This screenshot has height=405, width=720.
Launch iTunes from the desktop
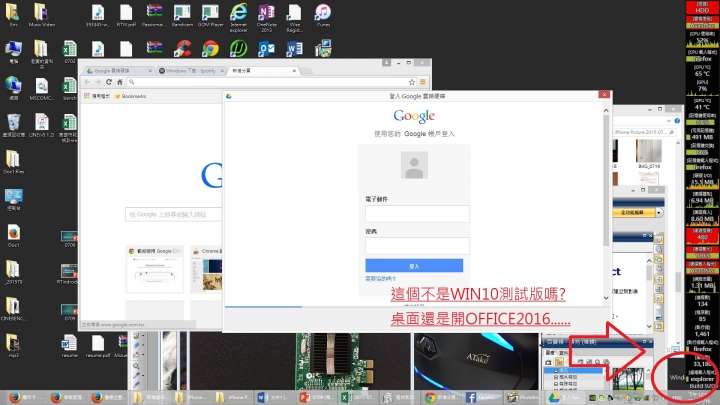coord(323,16)
